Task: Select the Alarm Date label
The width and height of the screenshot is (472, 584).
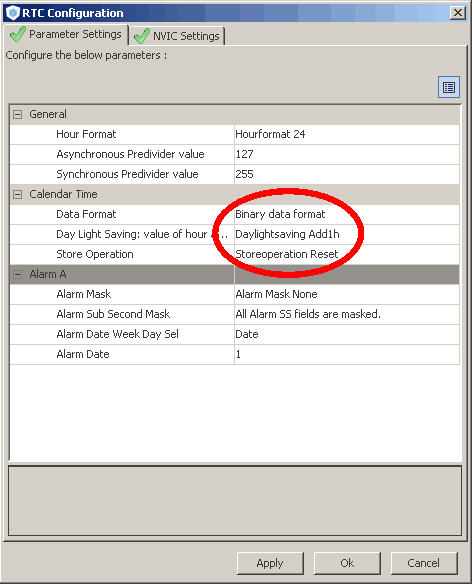Action: click(83, 354)
